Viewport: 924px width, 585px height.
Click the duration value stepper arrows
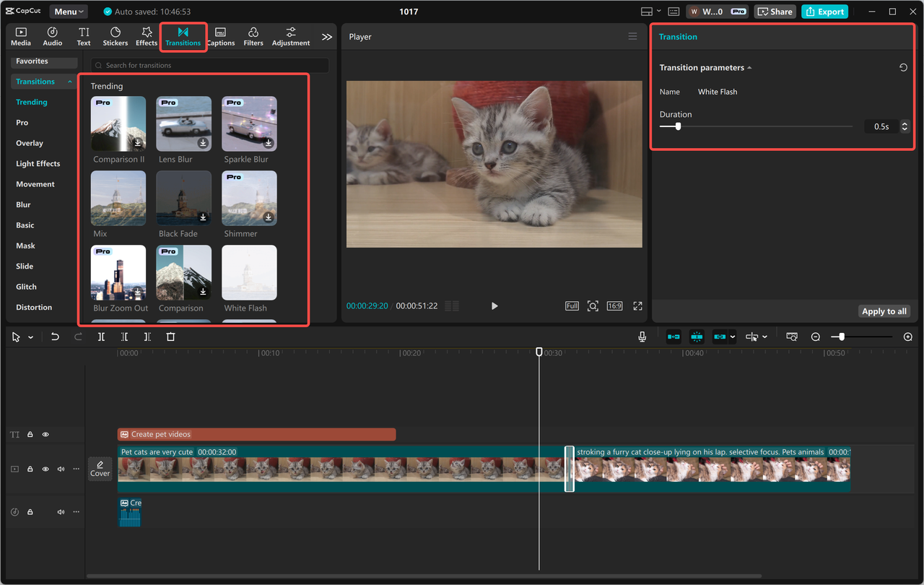(905, 126)
